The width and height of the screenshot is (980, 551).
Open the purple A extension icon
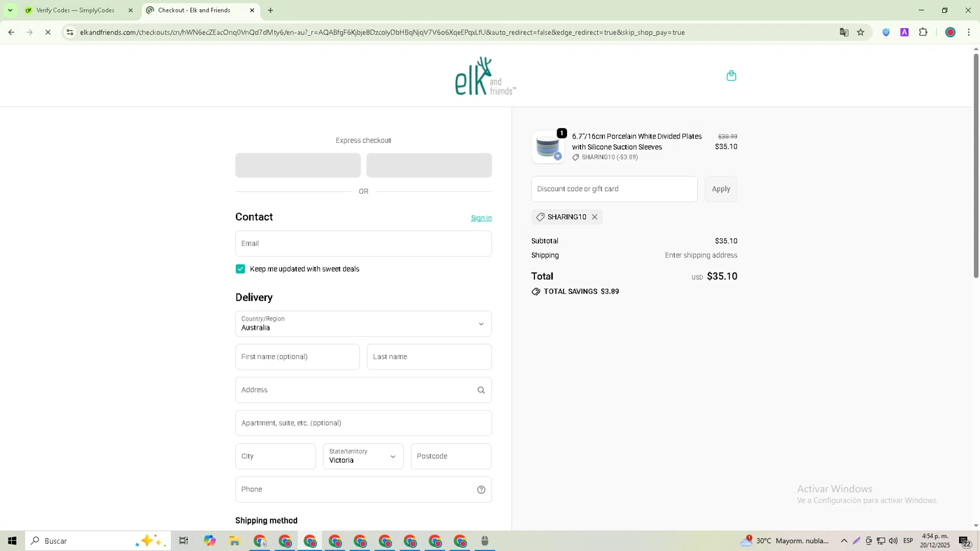pos(904,32)
